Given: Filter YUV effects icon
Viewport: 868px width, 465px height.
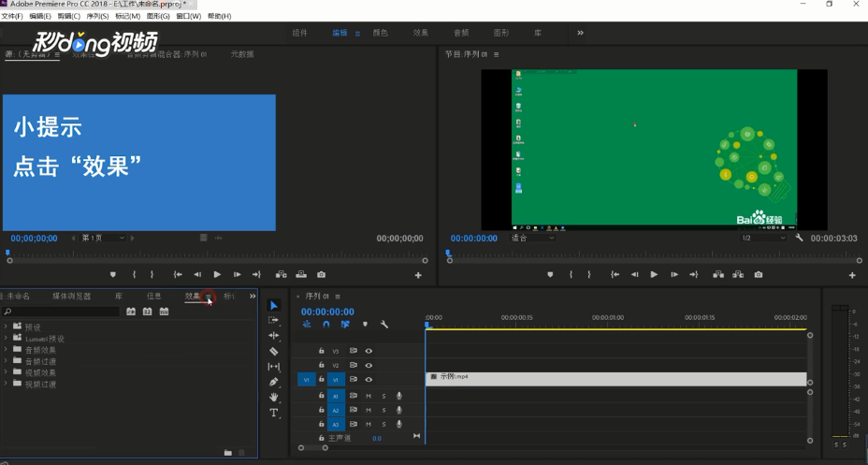Looking at the screenshot, I should pos(164,312).
